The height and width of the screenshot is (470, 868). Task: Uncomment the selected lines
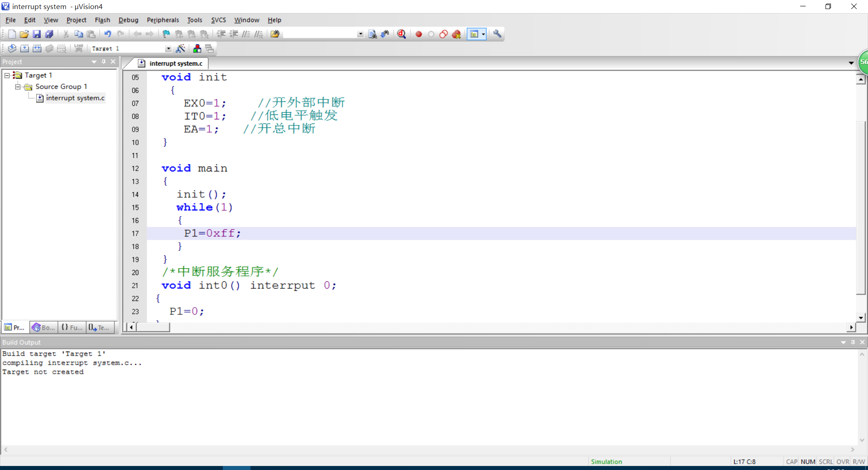259,34
